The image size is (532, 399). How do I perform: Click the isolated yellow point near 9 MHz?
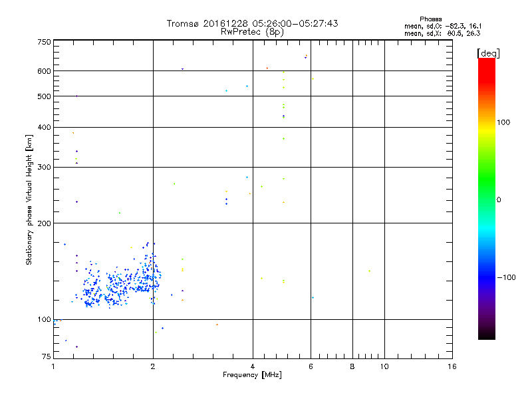[x=370, y=271]
